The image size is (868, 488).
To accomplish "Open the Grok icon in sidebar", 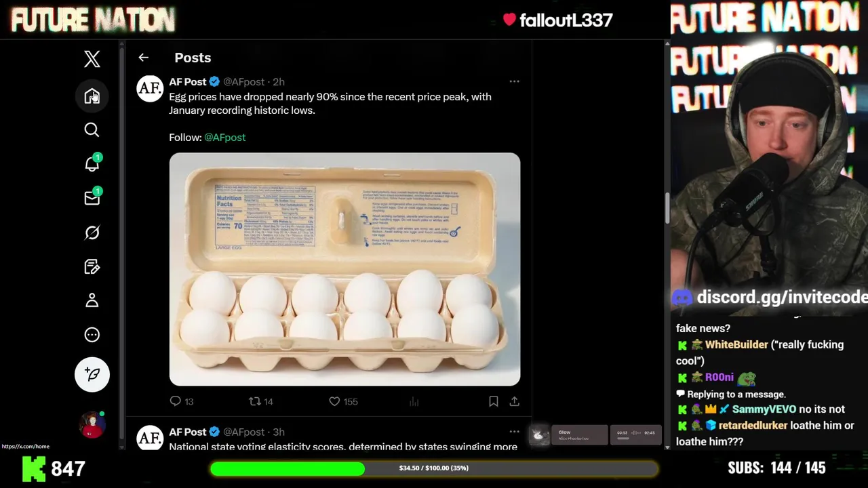I will pos(92,232).
